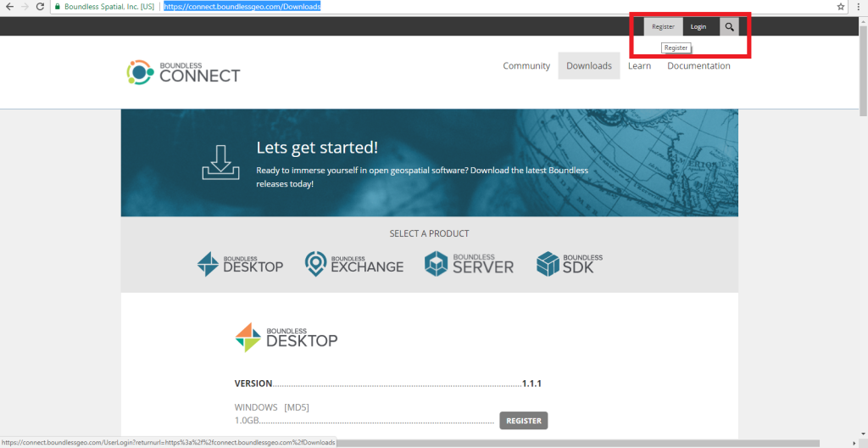Click the WINDOWS platform label

click(256, 407)
